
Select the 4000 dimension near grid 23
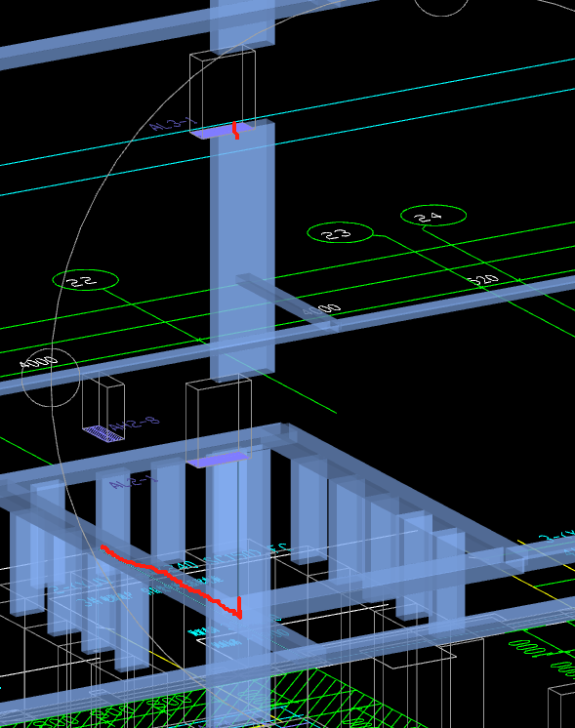[x=322, y=309]
